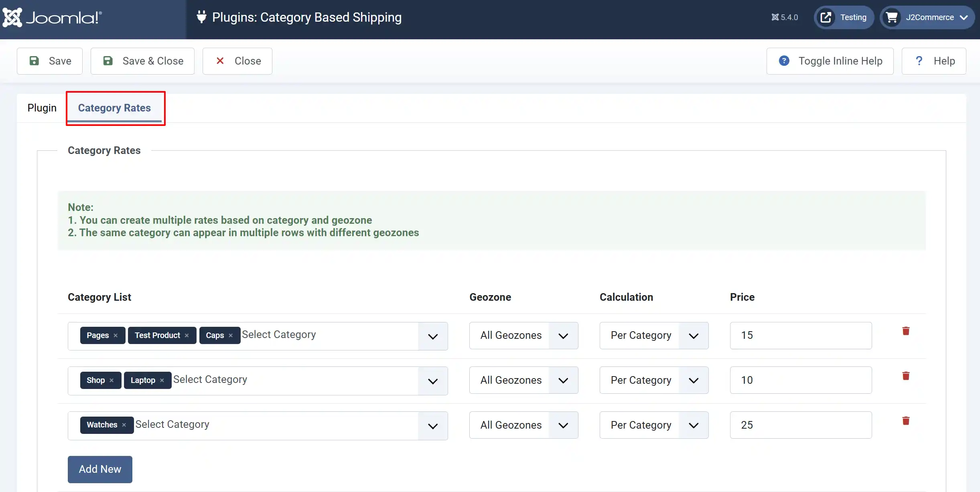Screen dimensions: 980x492
Task: Open Geozone dropdown in the price 10 row
Action: click(x=523, y=380)
